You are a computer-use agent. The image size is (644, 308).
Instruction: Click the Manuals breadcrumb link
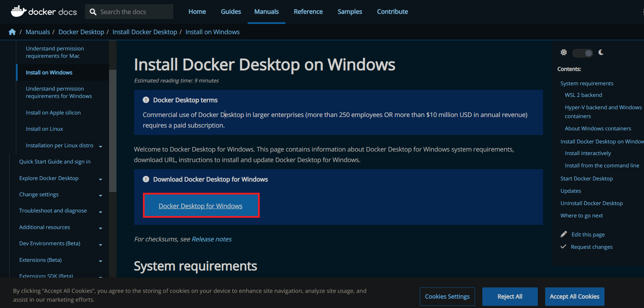click(x=38, y=32)
